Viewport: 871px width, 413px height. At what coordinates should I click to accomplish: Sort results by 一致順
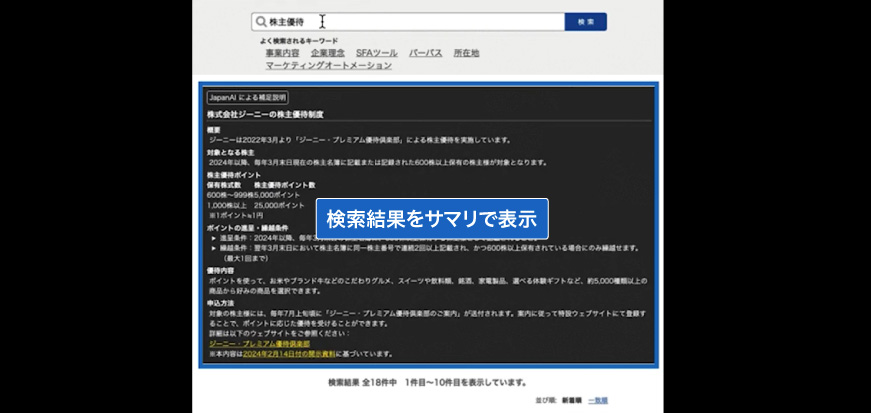597,400
